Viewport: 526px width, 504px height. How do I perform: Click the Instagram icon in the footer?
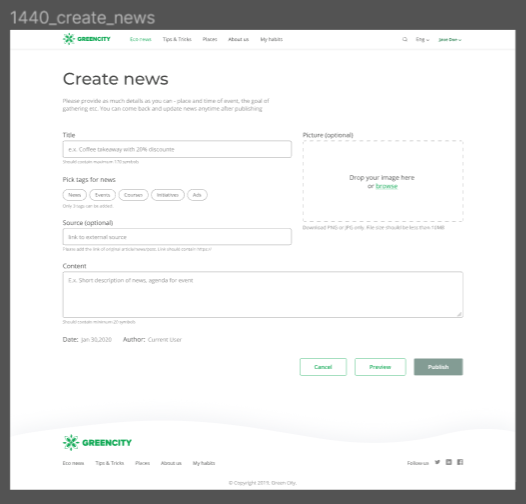pos(449,462)
